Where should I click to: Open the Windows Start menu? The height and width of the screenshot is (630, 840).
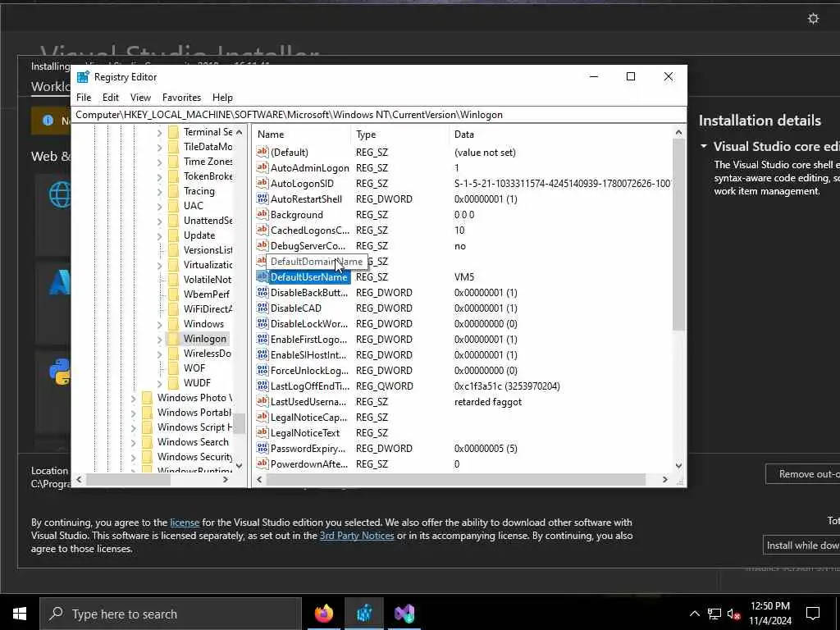click(20, 614)
